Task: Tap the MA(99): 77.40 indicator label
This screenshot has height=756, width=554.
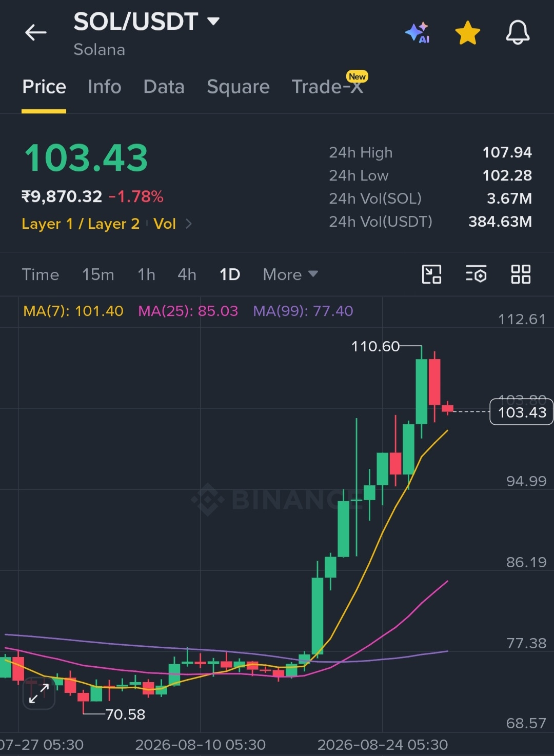Action: [303, 311]
